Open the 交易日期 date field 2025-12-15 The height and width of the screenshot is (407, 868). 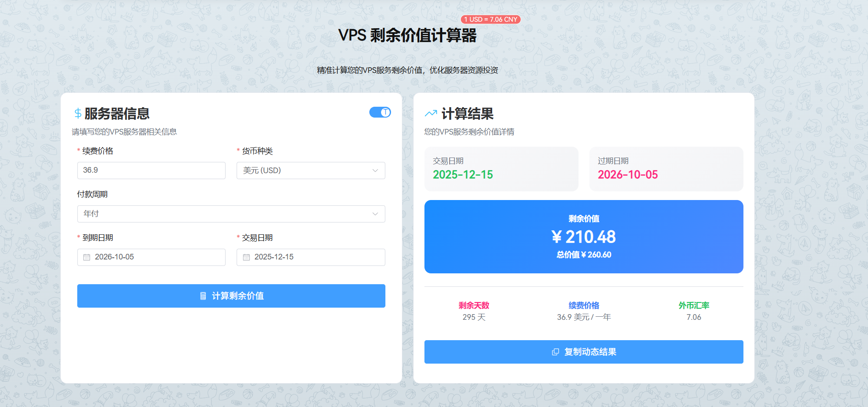click(311, 257)
